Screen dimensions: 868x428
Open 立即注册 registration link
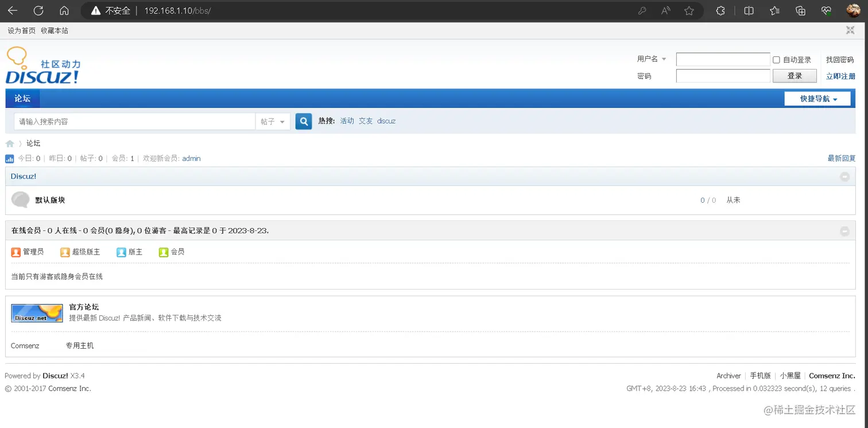tap(840, 76)
